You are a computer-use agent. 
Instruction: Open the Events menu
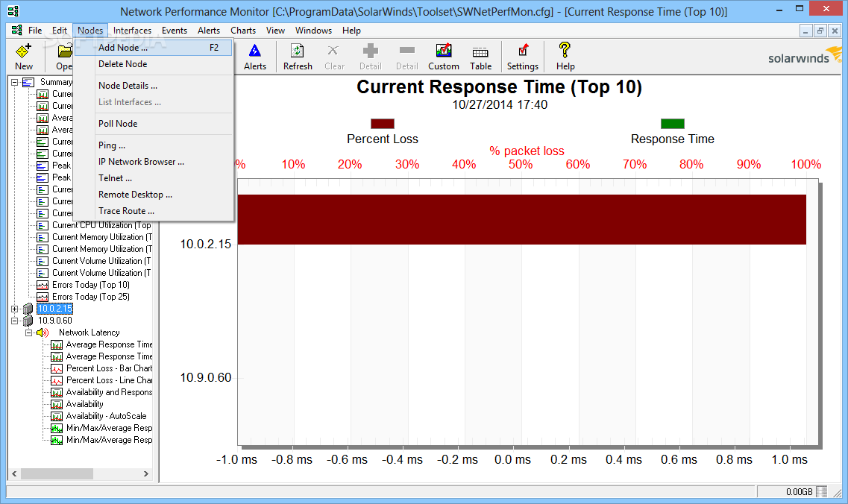tap(174, 31)
